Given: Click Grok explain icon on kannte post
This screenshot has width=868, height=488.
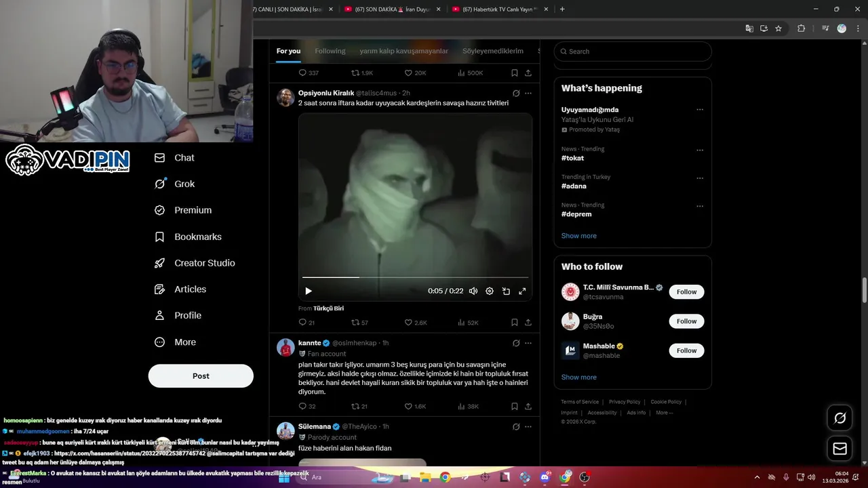Looking at the screenshot, I should 516,343.
